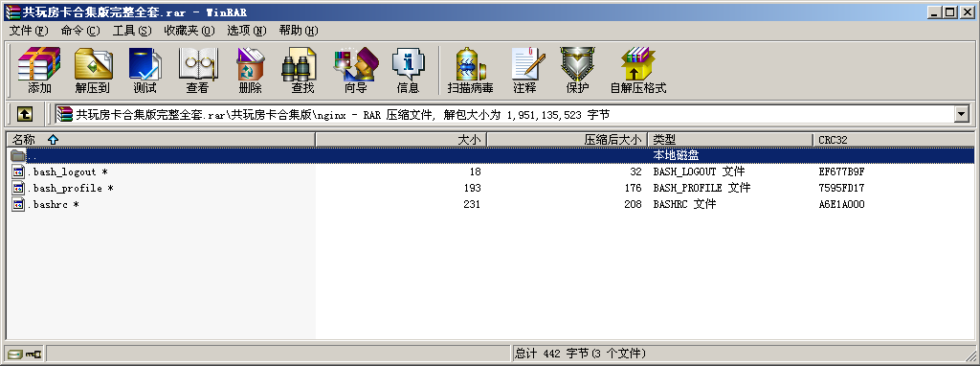Sort by Size (大小) column header

[x=401, y=140]
